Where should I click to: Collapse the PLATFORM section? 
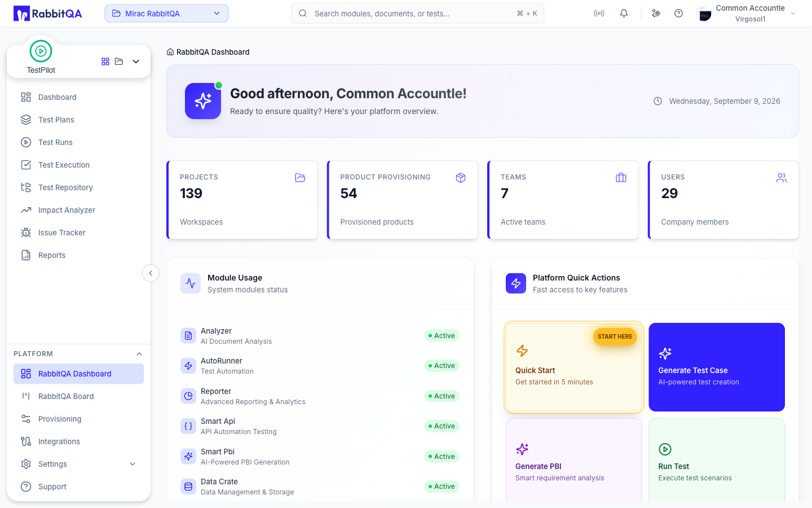click(x=139, y=354)
